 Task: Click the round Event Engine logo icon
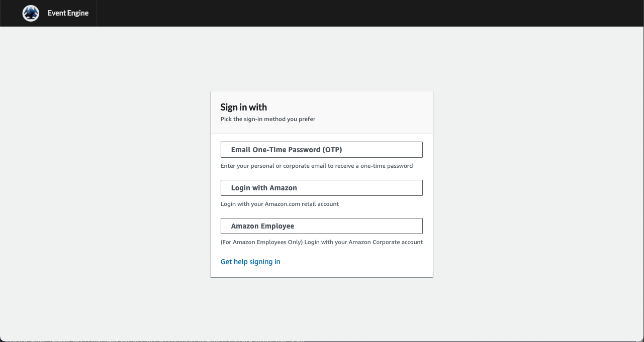pyautogui.click(x=31, y=13)
